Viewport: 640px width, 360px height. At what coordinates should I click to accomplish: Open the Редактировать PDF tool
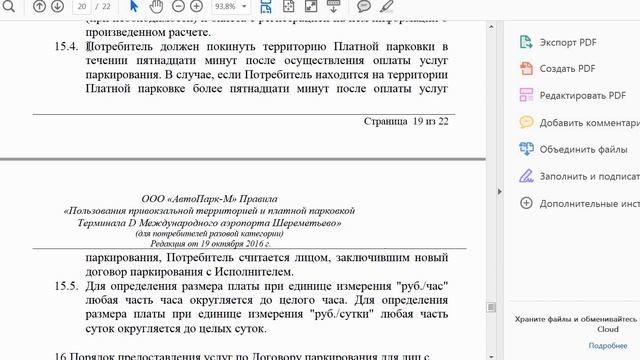582,96
